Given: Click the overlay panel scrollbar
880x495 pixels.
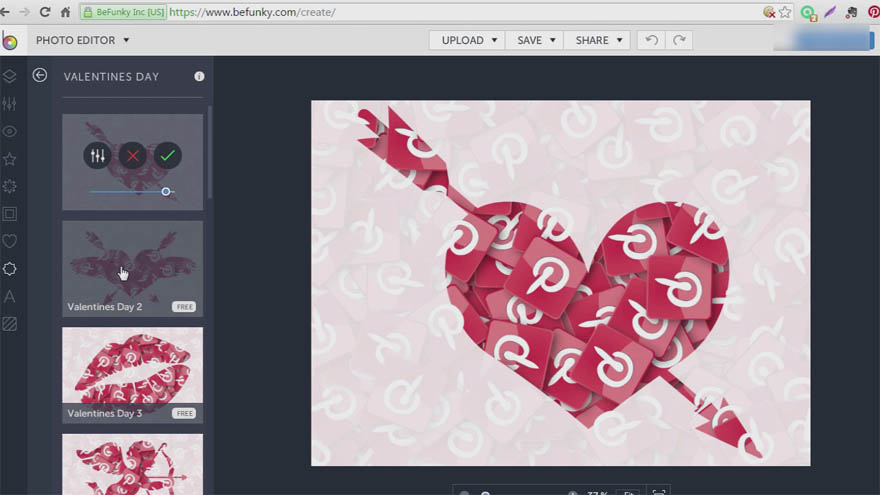Looking at the screenshot, I should click(x=210, y=152).
